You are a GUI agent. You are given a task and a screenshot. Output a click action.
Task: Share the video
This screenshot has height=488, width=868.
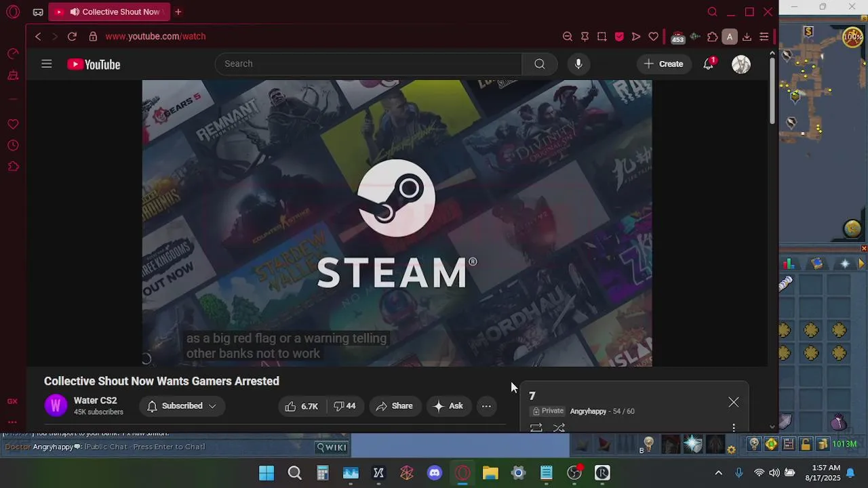pyautogui.click(x=394, y=406)
